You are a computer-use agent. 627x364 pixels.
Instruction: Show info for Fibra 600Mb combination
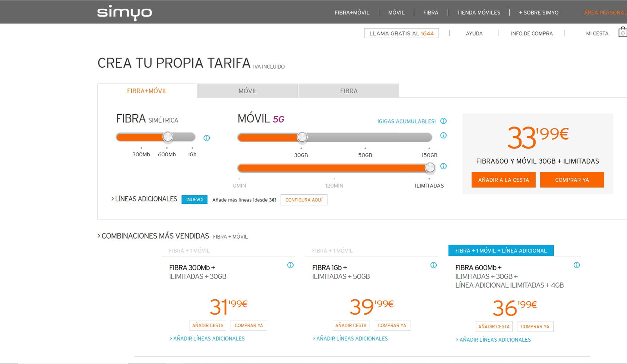click(576, 265)
